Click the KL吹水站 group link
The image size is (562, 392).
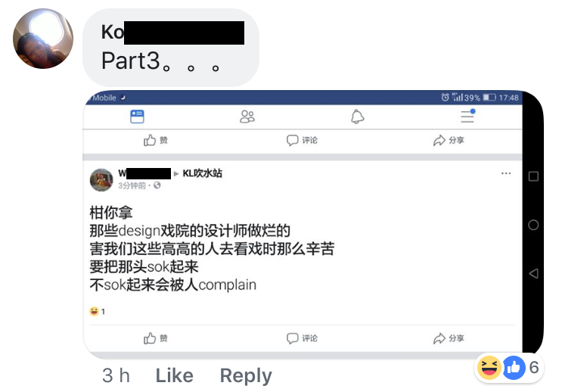click(x=203, y=173)
